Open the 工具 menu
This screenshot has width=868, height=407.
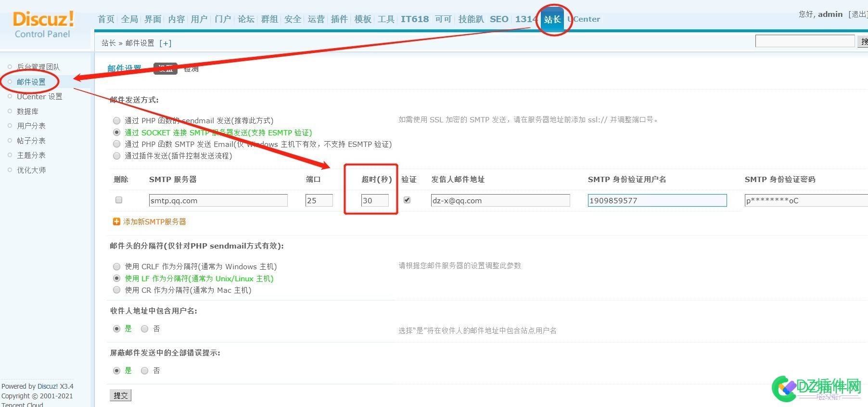pyautogui.click(x=386, y=19)
